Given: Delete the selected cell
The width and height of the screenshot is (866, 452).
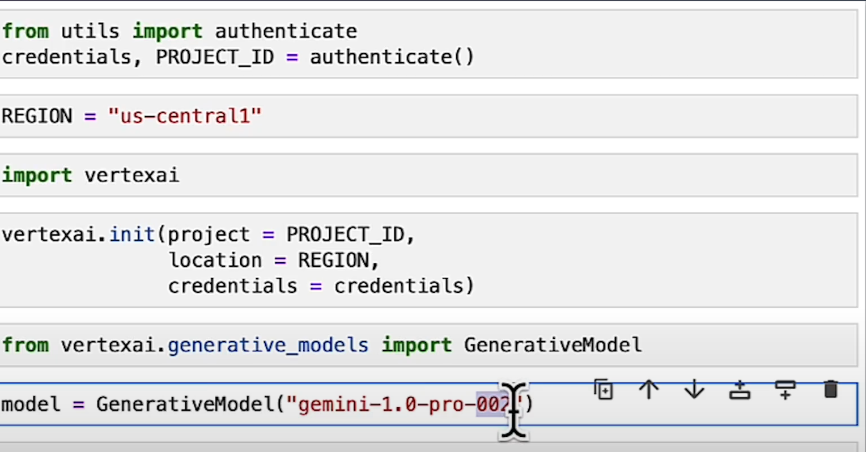Looking at the screenshot, I should (x=830, y=389).
